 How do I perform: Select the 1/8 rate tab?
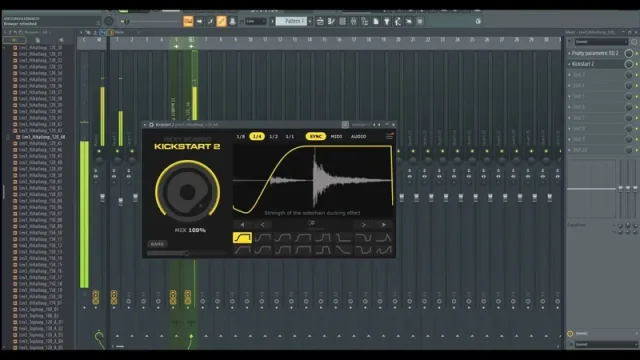point(241,136)
